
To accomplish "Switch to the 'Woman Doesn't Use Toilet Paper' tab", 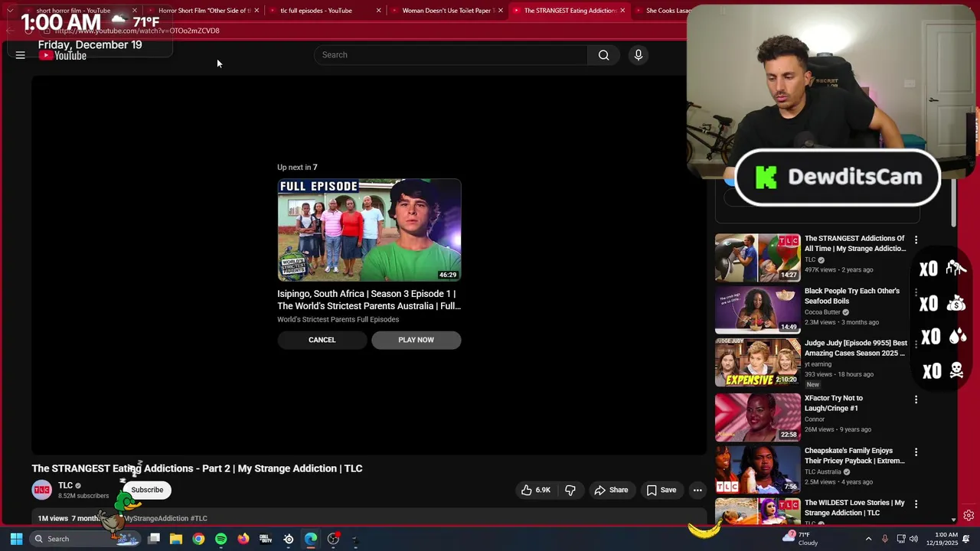I will (448, 11).
